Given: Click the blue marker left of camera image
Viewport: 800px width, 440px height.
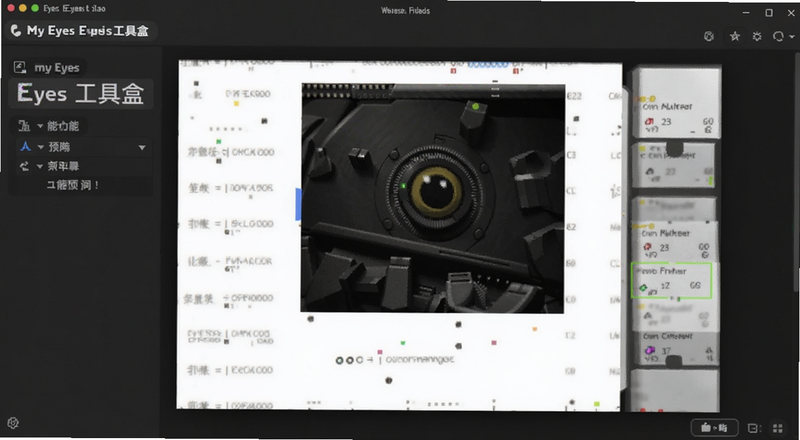Looking at the screenshot, I should 298,204.
